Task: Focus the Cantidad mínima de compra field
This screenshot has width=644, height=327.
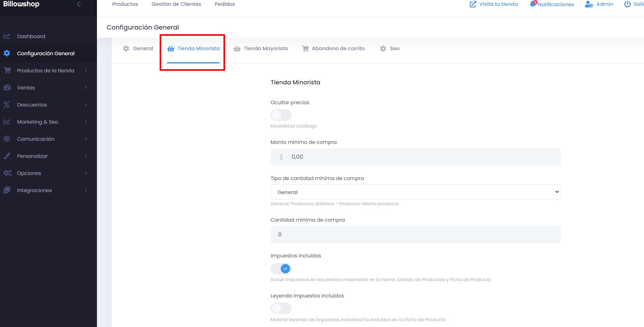Action: (415, 234)
